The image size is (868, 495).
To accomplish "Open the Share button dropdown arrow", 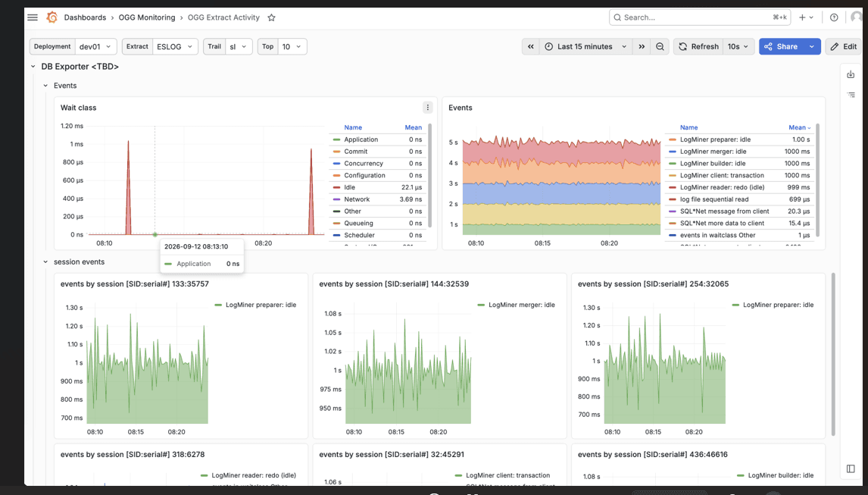I will point(811,46).
